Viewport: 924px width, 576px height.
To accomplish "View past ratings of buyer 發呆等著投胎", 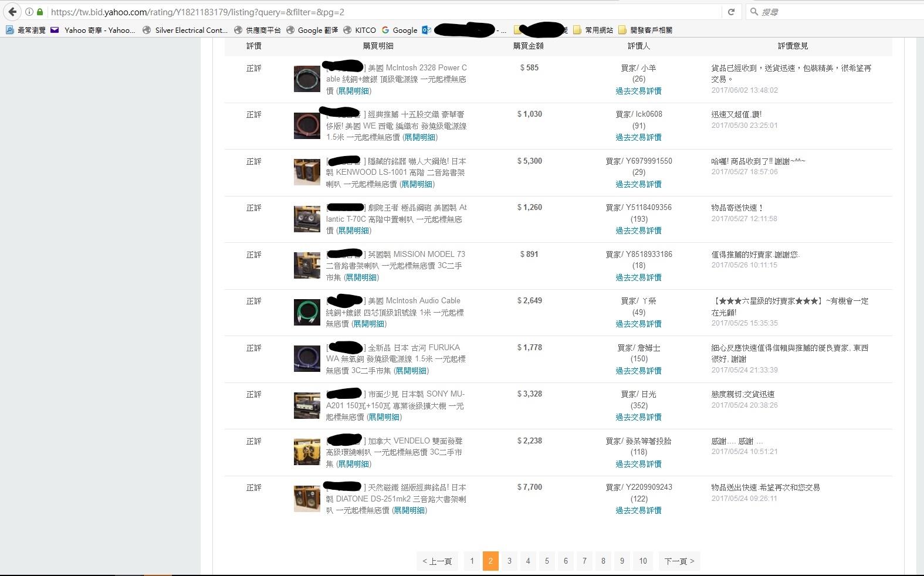I will coord(638,464).
